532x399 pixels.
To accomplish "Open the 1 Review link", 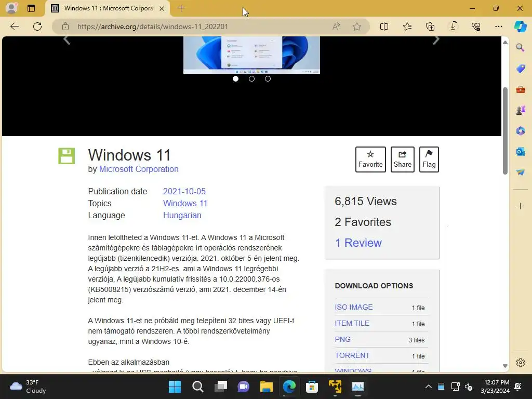I will (358, 243).
